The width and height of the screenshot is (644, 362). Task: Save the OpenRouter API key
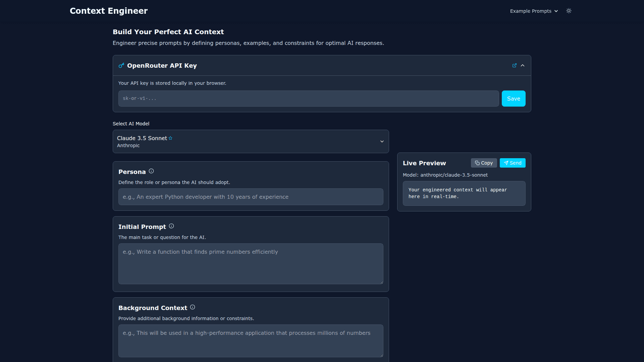513,99
